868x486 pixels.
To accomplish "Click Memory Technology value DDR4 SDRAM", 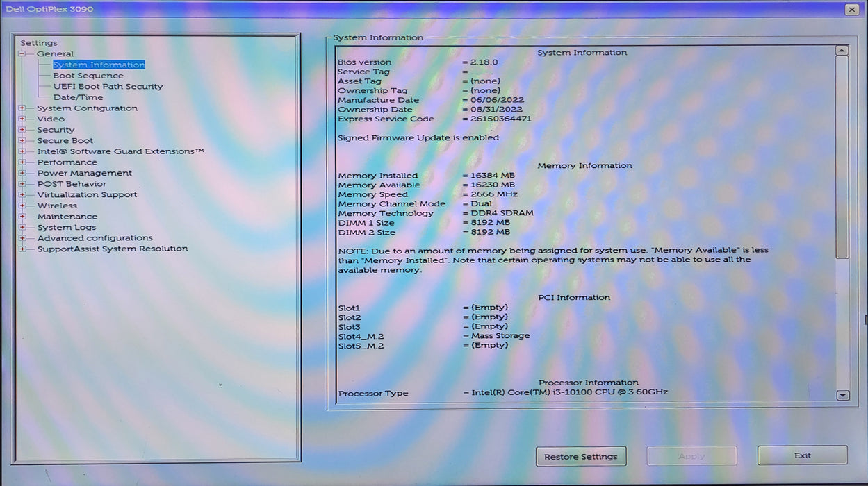I will 502,213.
